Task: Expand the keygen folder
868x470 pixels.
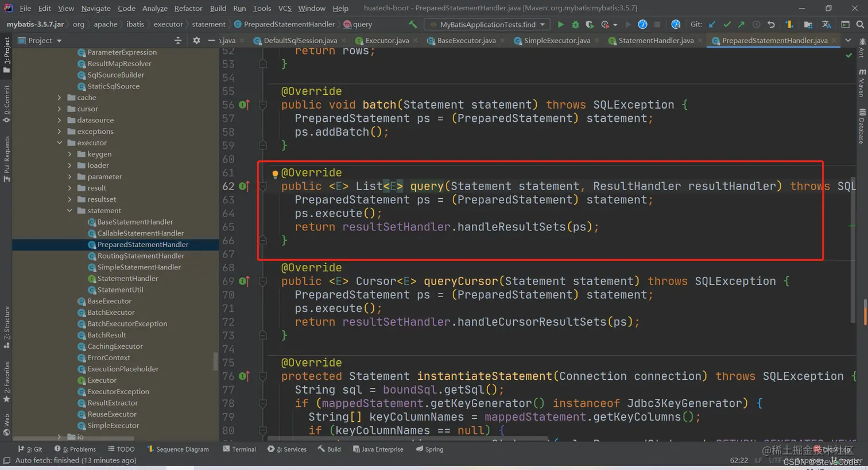Action: click(x=69, y=154)
